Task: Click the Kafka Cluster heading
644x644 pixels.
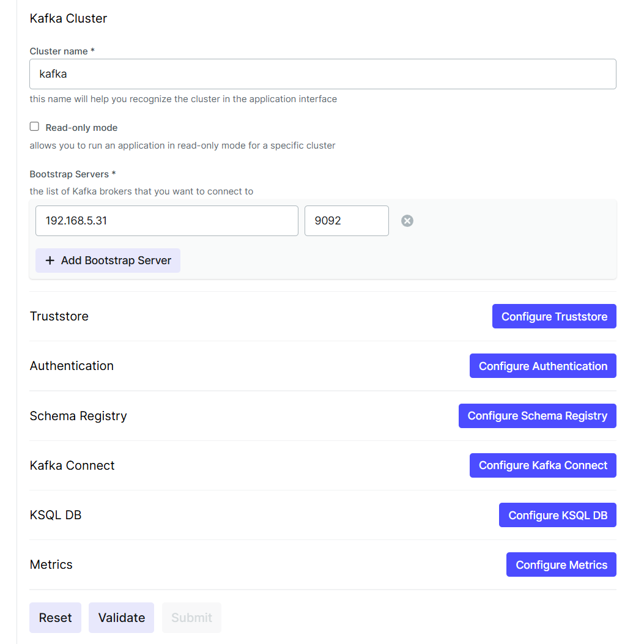Action: click(68, 18)
